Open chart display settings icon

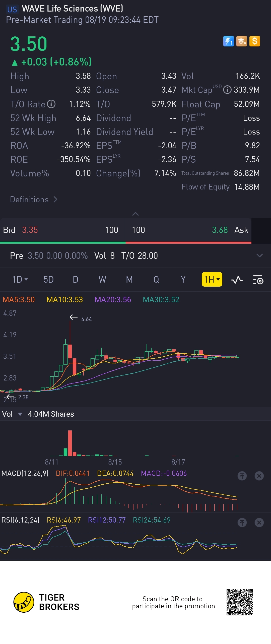pos(258,280)
